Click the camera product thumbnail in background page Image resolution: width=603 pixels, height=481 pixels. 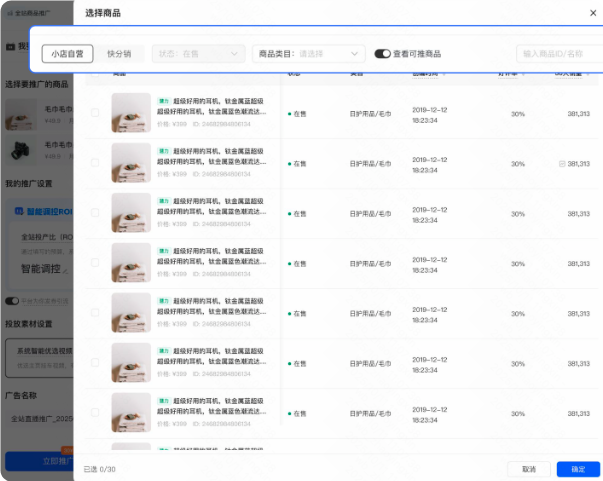21,150
